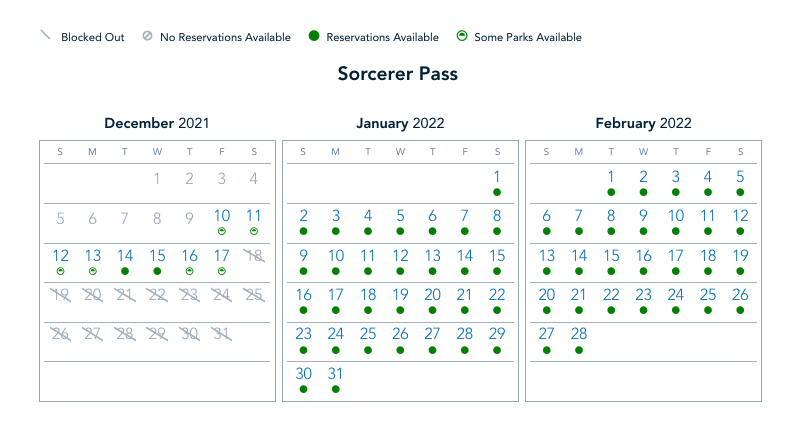
Task: Choose January 17 in the calendar
Action: 336,295
